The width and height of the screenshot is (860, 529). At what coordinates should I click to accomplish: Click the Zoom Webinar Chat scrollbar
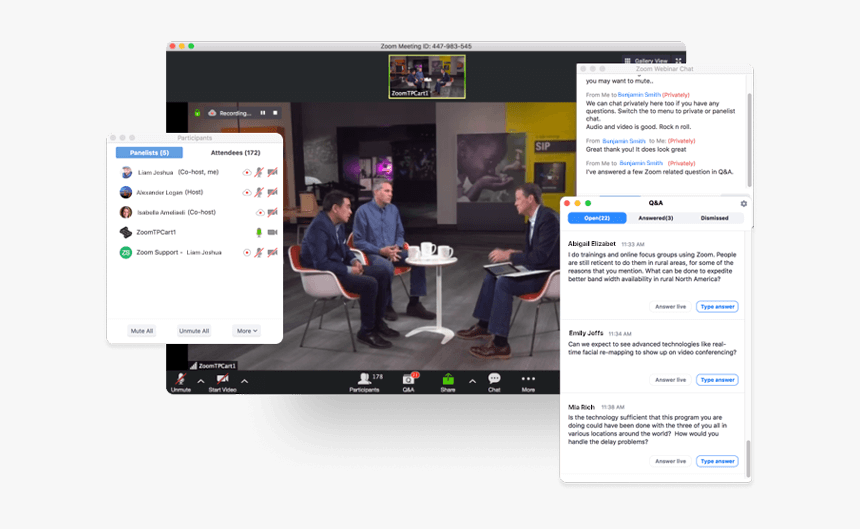750,140
